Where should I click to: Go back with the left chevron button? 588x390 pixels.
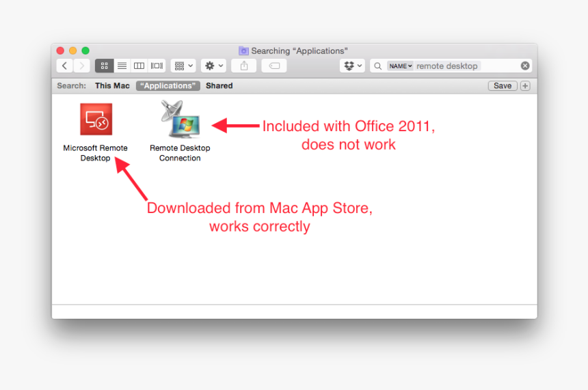[x=65, y=66]
